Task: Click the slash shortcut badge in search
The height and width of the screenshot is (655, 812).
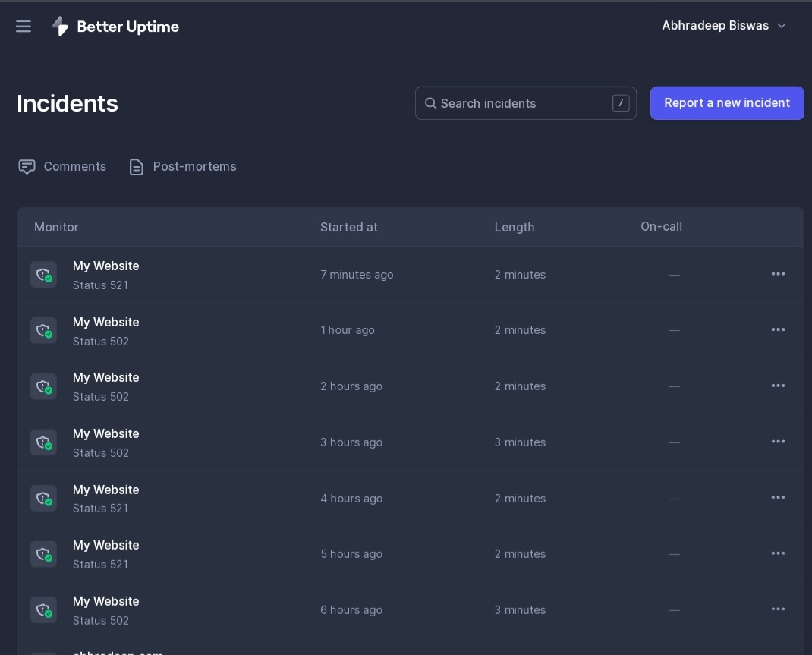Action: [621, 103]
